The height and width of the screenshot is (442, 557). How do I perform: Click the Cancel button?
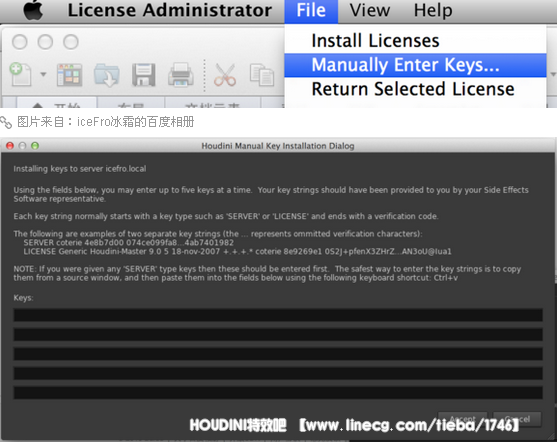tap(517, 419)
